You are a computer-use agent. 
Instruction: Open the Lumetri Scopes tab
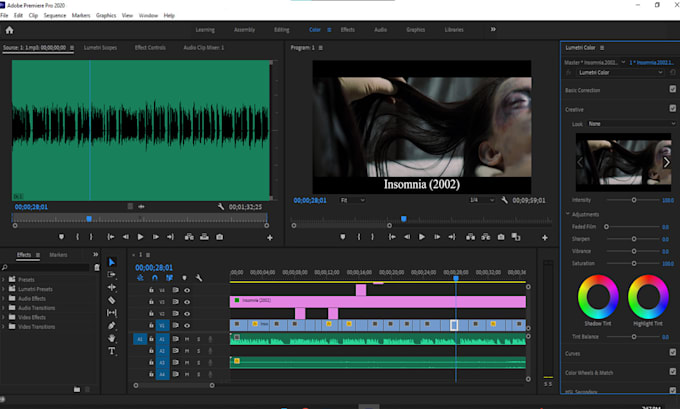click(x=100, y=48)
